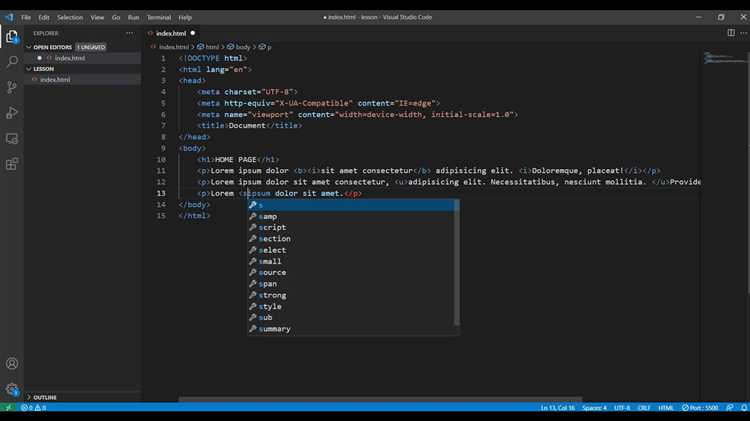Choose 'section' autocomplete suggestion

pos(353,239)
